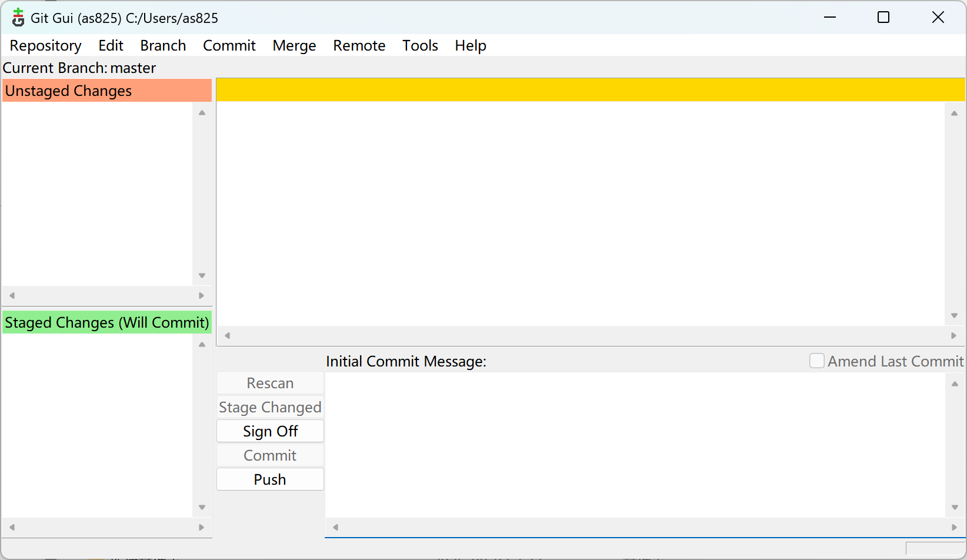Click the Current Branch: master label

coord(79,68)
